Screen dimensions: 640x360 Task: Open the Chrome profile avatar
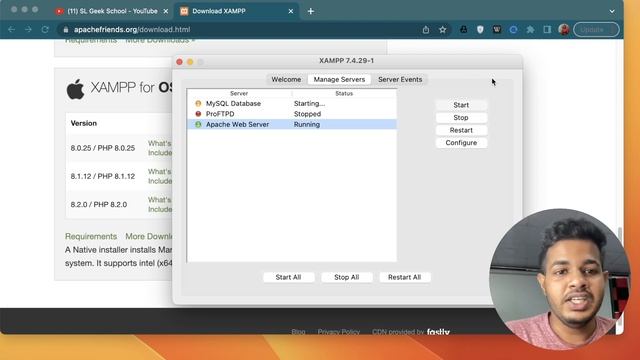[564, 29]
